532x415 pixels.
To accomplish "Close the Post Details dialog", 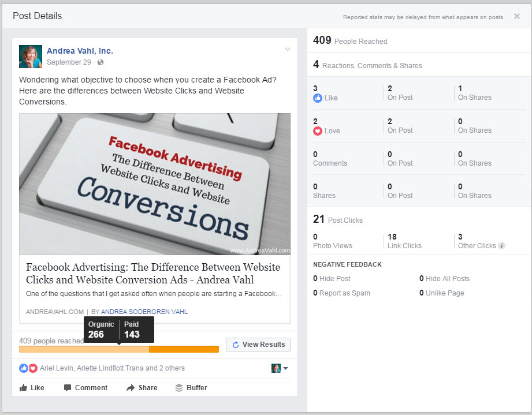I will coord(517,16).
